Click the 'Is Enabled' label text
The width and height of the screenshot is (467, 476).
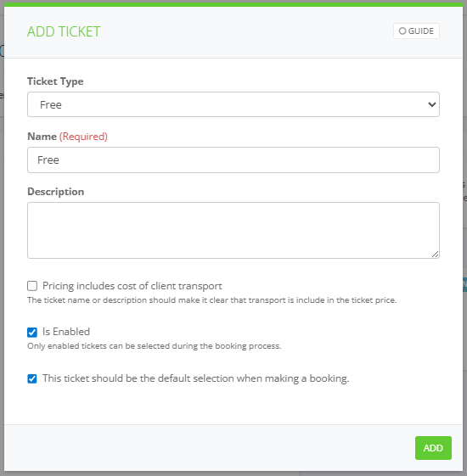coord(66,332)
